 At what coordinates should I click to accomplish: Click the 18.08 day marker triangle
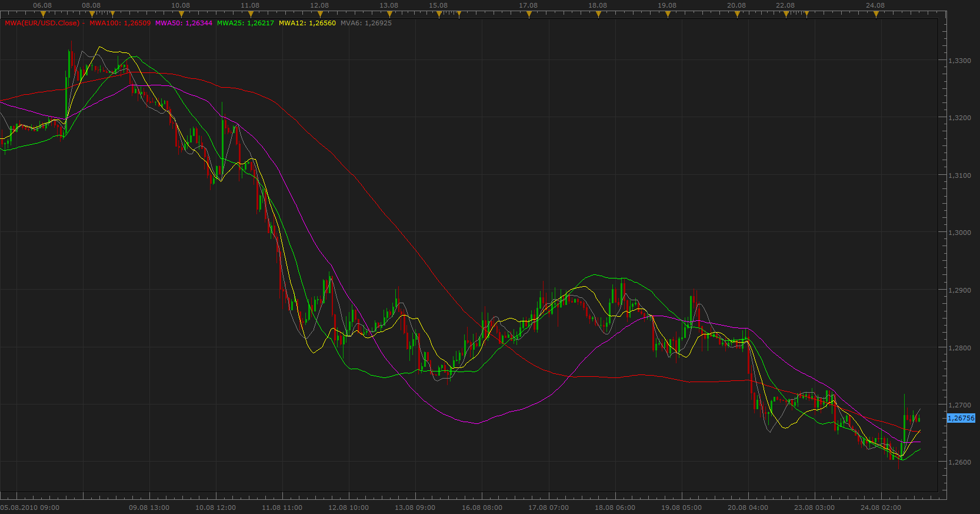[x=598, y=14]
